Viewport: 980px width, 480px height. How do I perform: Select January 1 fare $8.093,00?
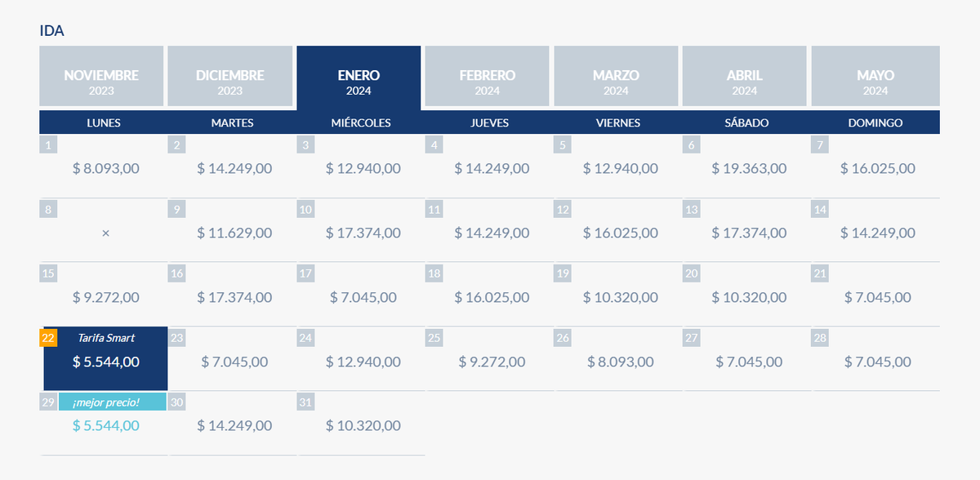tap(105, 169)
